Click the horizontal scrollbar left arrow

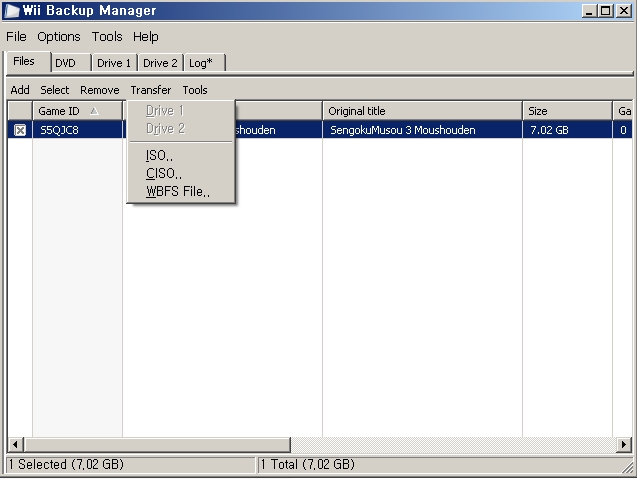[x=15, y=444]
